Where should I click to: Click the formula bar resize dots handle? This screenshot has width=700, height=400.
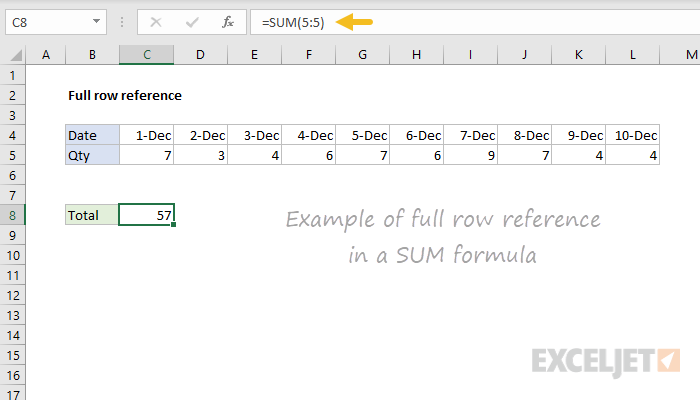121,22
